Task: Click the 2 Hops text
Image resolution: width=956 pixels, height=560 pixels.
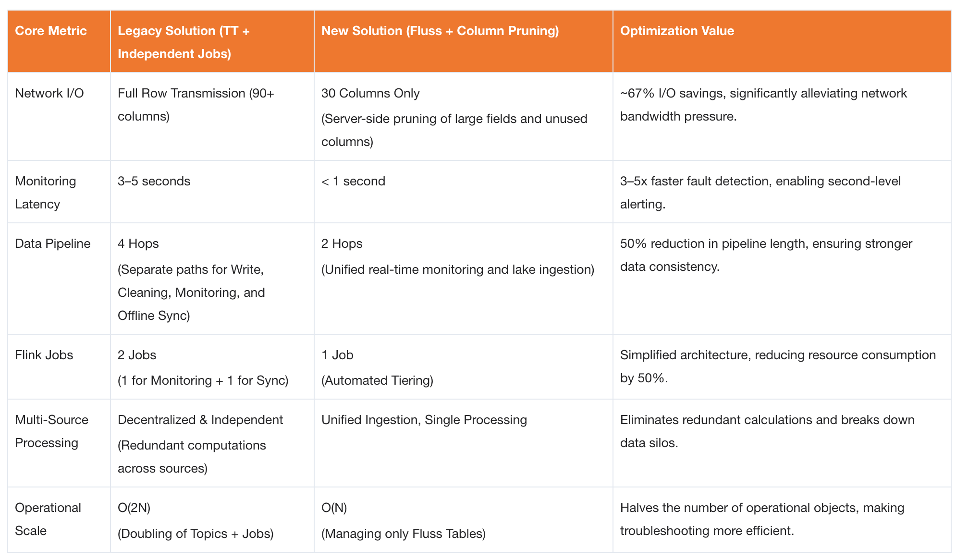Action: click(x=342, y=243)
